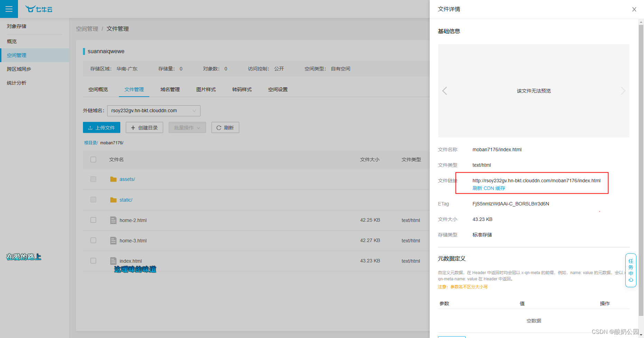This screenshot has width=644, height=338.
Task: Select index.html file name
Action: click(x=131, y=261)
